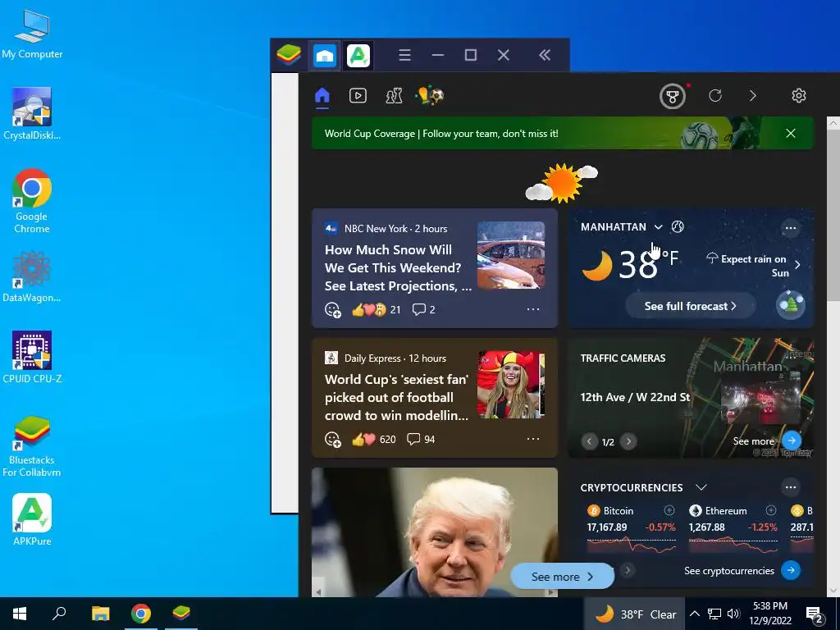Image resolution: width=840 pixels, height=630 pixels.
Task: Show hidden system tray icons
Action: tap(694, 614)
